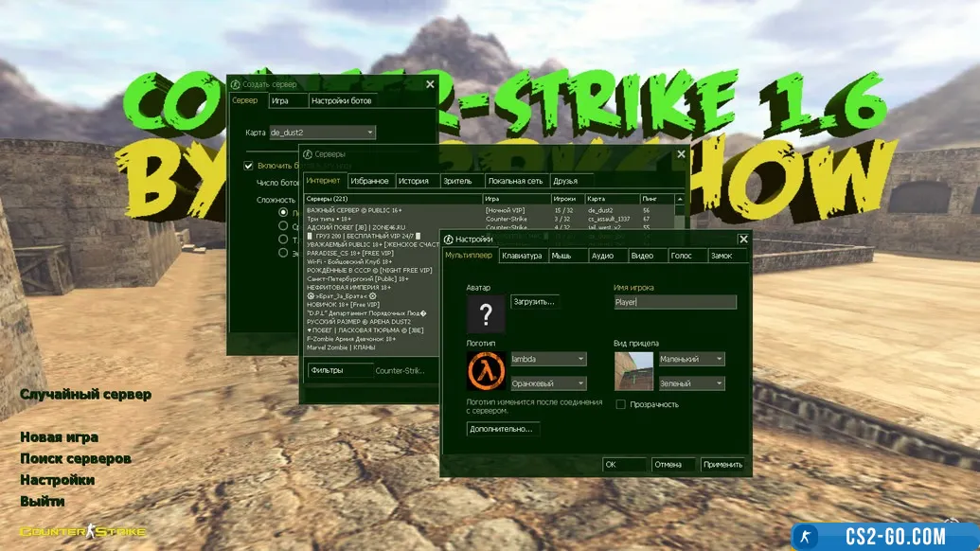
Task: Enable the Прозрачность checkbox
Action: tap(621, 404)
